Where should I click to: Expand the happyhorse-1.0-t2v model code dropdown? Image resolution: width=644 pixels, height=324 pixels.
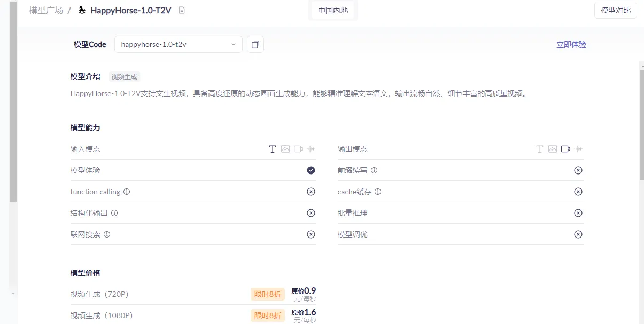[179, 44]
